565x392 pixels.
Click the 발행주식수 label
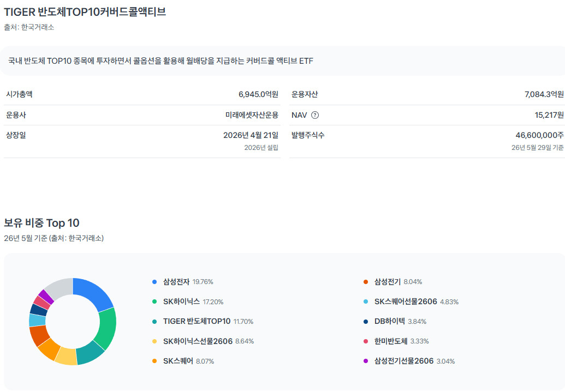[x=308, y=135]
